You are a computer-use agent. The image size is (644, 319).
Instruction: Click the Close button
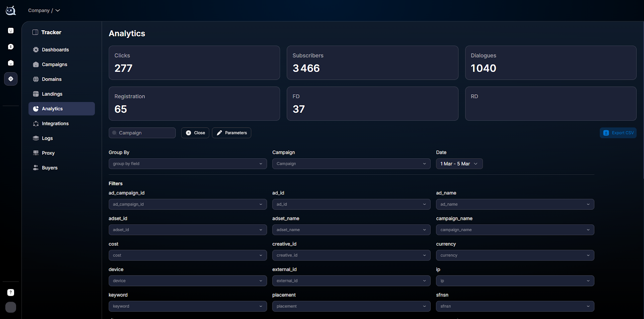coord(195,133)
